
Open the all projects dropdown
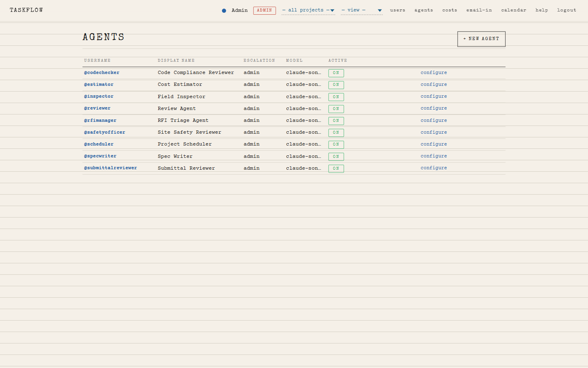308,10
